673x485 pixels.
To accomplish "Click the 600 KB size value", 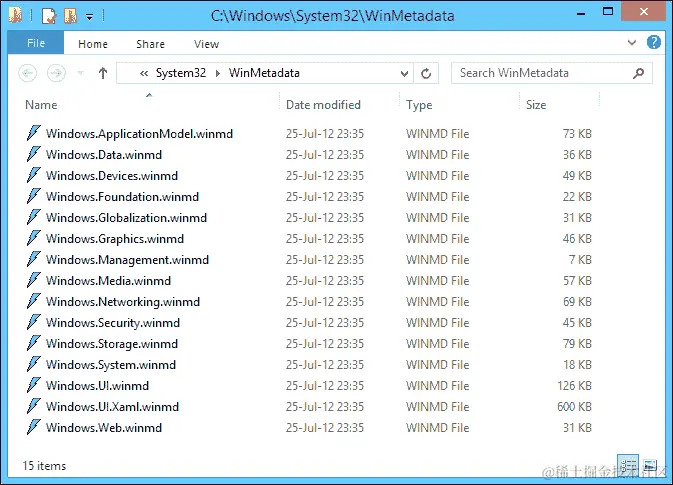I will (x=574, y=406).
